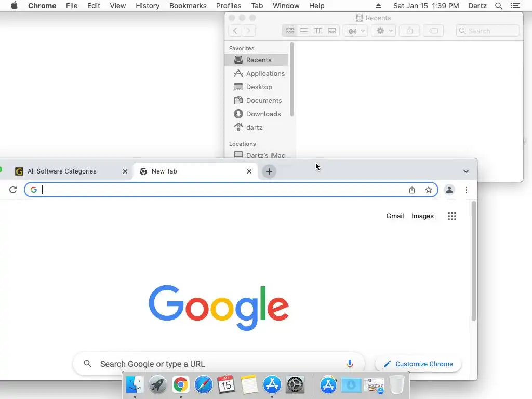Open Spotlight search in menu bar
532x399 pixels.
pyautogui.click(x=498, y=6)
